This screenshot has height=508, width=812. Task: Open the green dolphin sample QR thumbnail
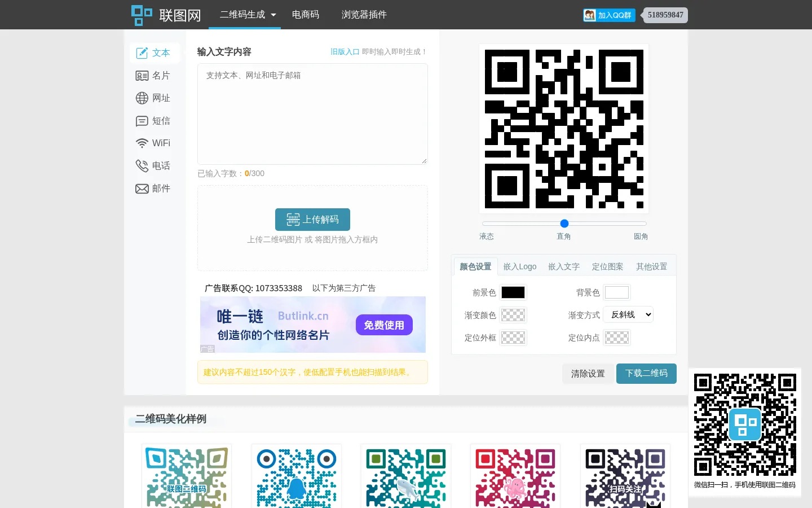pyautogui.click(x=406, y=476)
